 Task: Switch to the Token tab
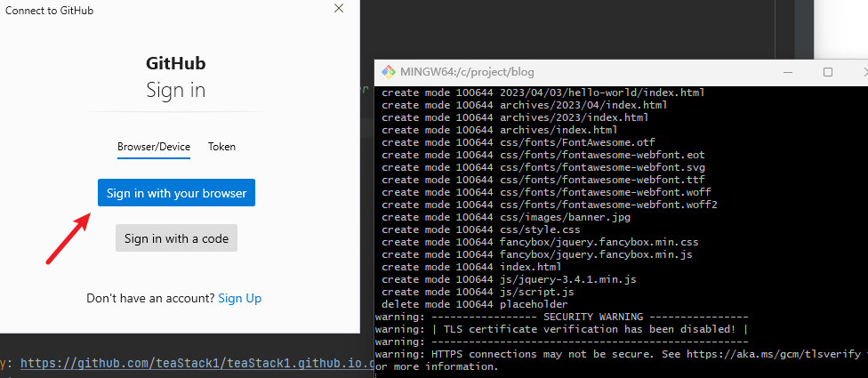click(x=222, y=147)
